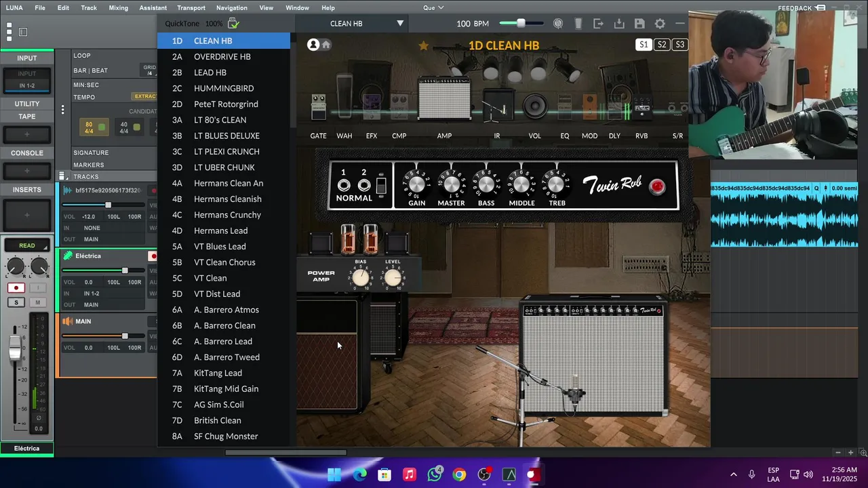Viewport: 868px width, 488px height.
Task: Click the S/R send return jacks
Action: point(677,108)
